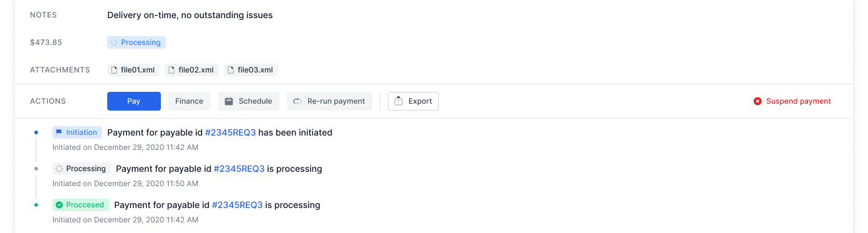Open attachment file01.xml
The height and width of the screenshot is (233, 868).
[133, 70]
